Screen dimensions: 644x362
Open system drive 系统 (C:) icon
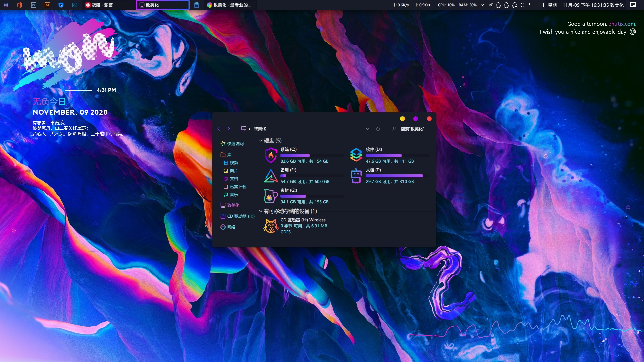tap(271, 155)
